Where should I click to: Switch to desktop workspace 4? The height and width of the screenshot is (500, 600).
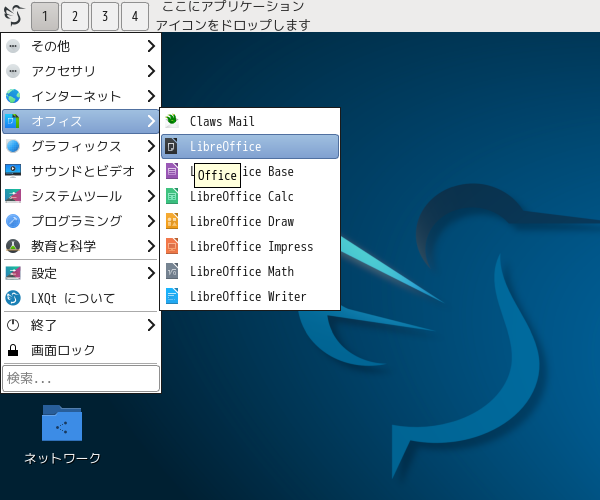pyautogui.click(x=135, y=16)
